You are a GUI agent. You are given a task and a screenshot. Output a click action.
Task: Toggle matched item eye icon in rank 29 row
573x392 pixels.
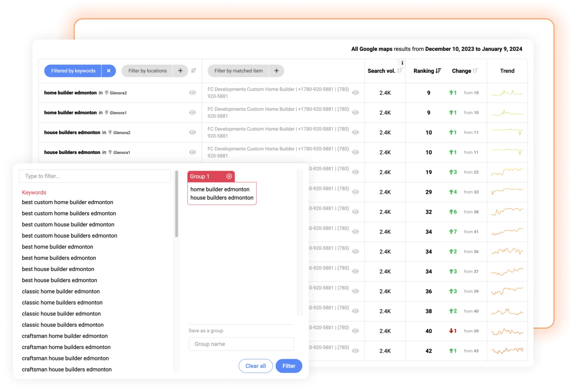tap(356, 192)
